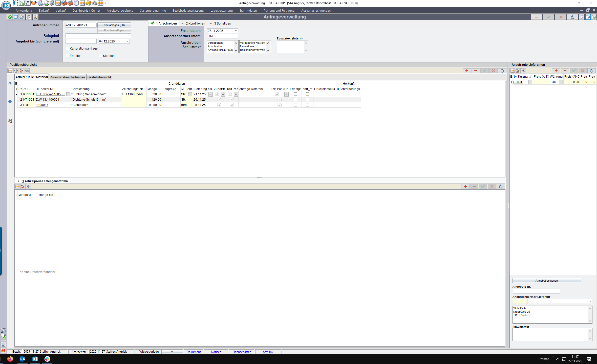This screenshot has height=364, width=597.
Task: Open the Erstelldatum date dropdown
Action: click(236, 31)
